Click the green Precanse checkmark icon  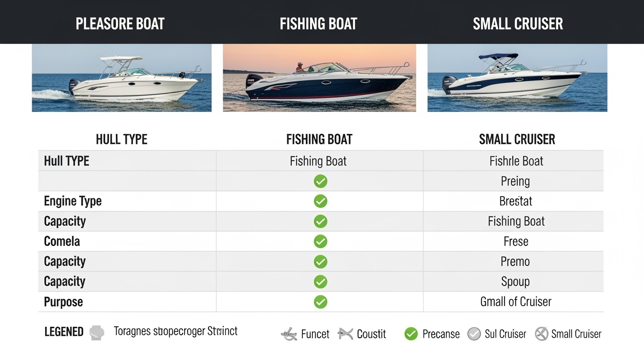pyautogui.click(x=411, y=334)
